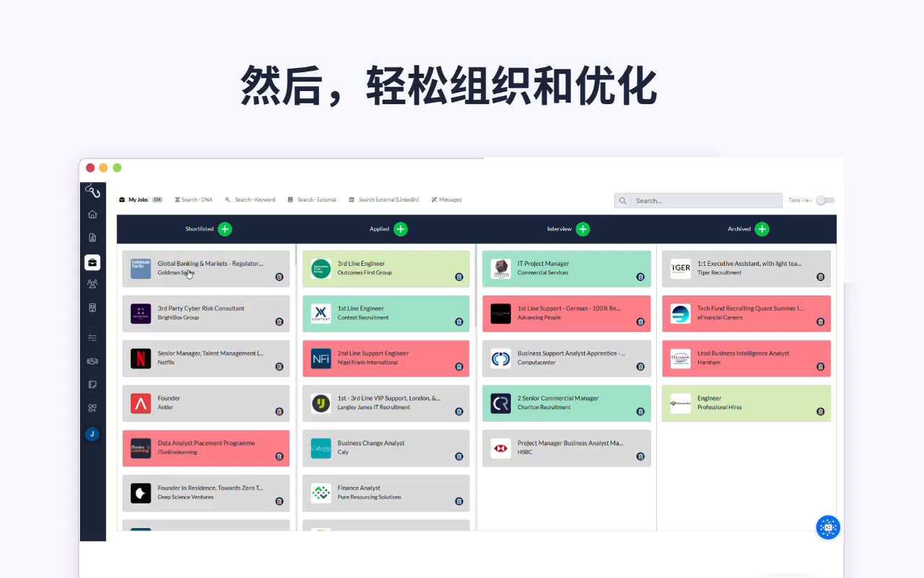924x578 pixels.
Task: Open the people contacts icon in the sidebar
Action: 92,285
